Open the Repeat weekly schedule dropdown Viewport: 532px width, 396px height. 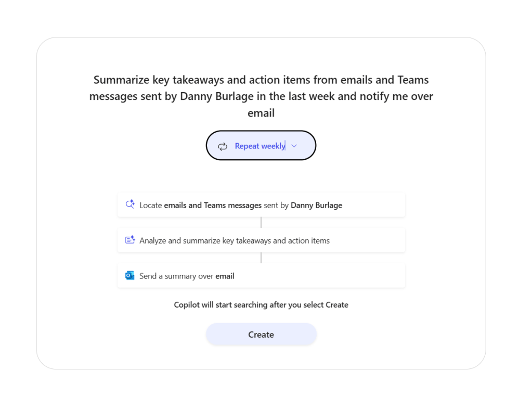pyautogui.click(x=261, y=146)
